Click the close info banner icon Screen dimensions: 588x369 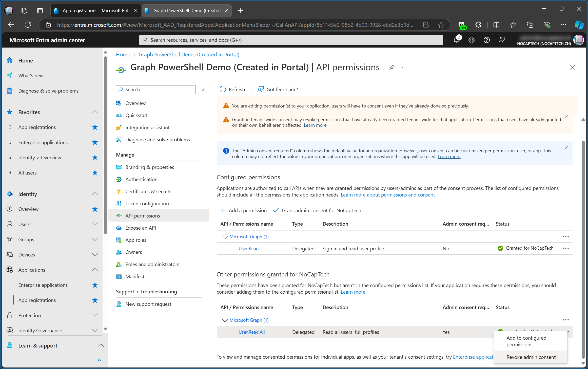pyautogui.click(x=566, y=147)
